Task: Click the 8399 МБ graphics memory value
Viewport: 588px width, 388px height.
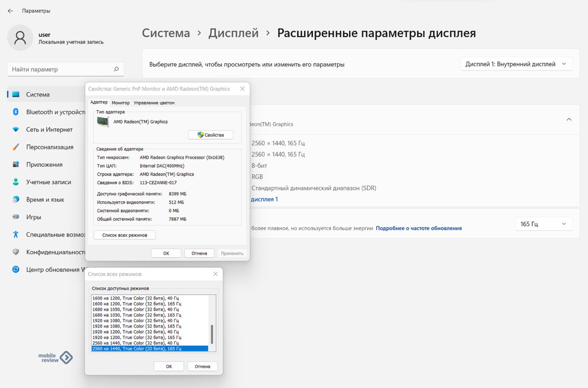Action: (x=177, y=194)
